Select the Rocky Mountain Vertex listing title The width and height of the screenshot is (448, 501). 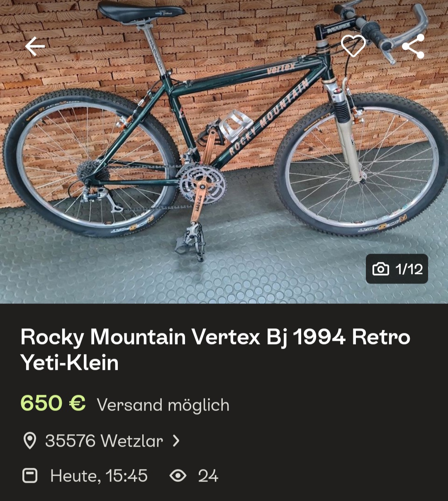(215, 349)
